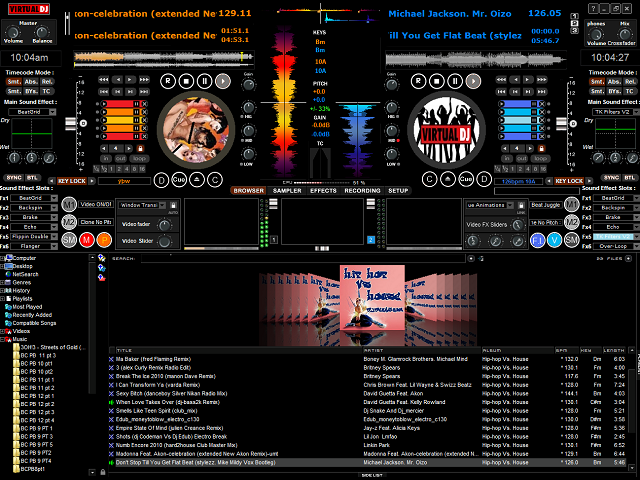Adjust the left deck pitch slider handle
Viewport: 640px width, 480px height.
pos(71,123)
